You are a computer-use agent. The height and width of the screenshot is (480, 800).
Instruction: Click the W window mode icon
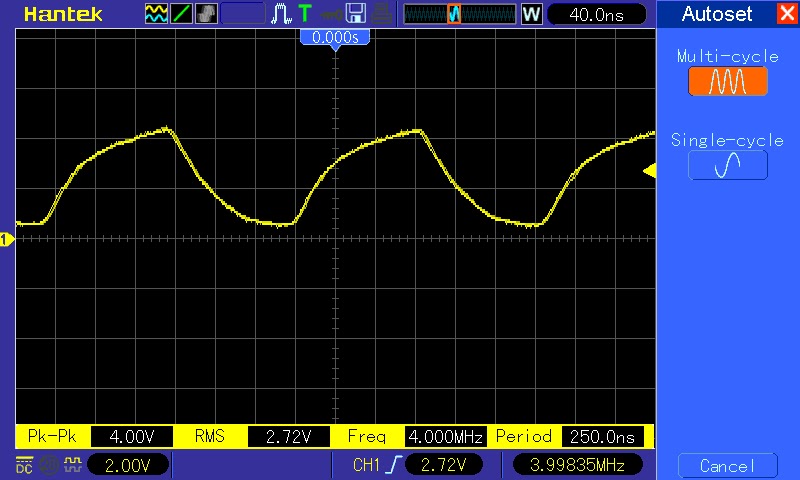point(531,14)
